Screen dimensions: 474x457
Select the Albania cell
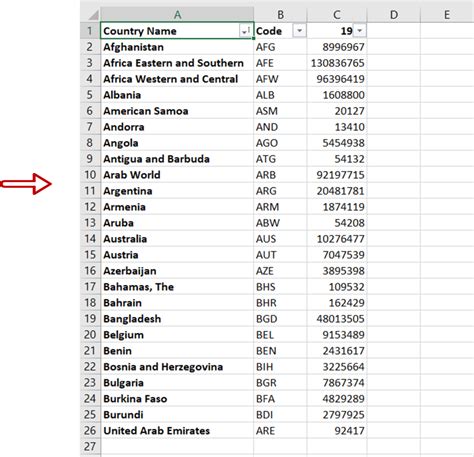[x=177, y=95]
